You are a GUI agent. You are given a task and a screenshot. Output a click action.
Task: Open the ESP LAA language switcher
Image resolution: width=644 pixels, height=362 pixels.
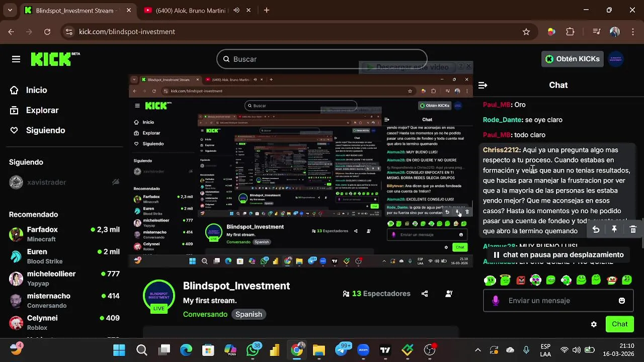545,350
